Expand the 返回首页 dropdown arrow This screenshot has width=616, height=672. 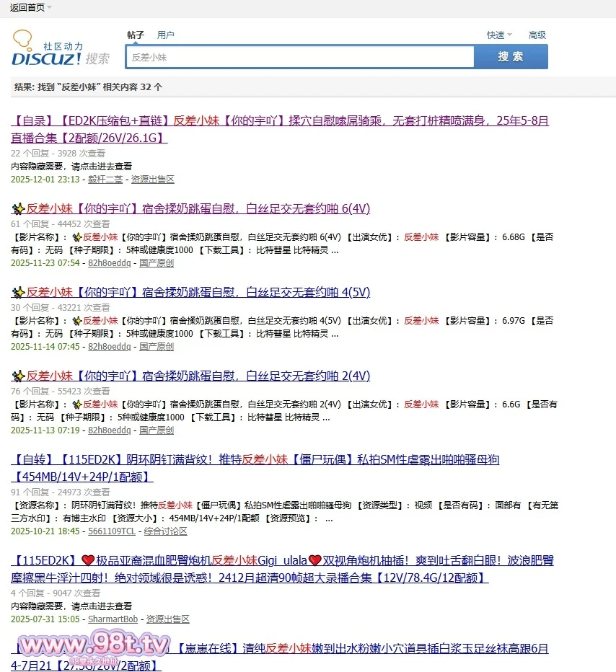pyautogui.click(x=49, y=7)
